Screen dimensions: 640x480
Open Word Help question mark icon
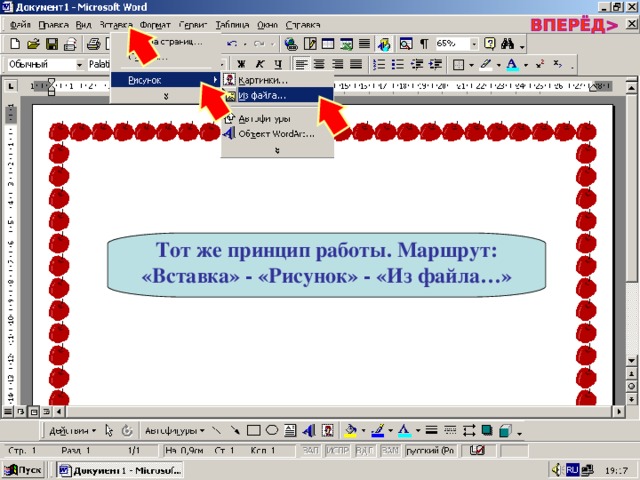point(489,43)
